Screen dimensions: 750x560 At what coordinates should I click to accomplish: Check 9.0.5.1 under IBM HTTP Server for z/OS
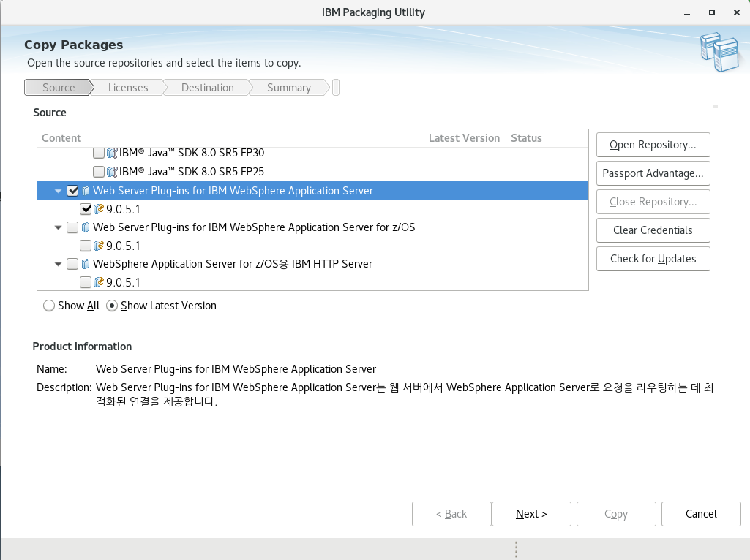coord(86,282)
